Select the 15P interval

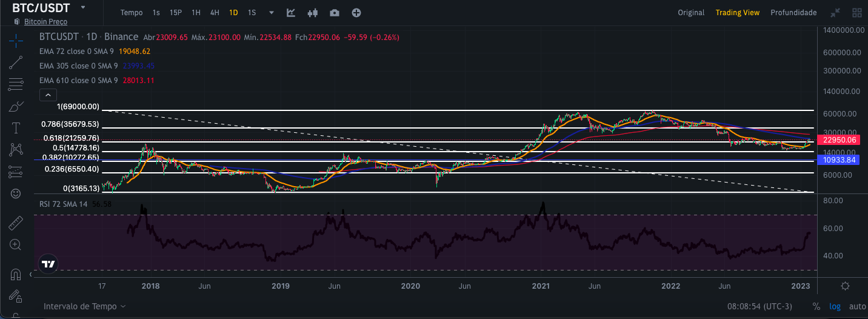[176, 13]
